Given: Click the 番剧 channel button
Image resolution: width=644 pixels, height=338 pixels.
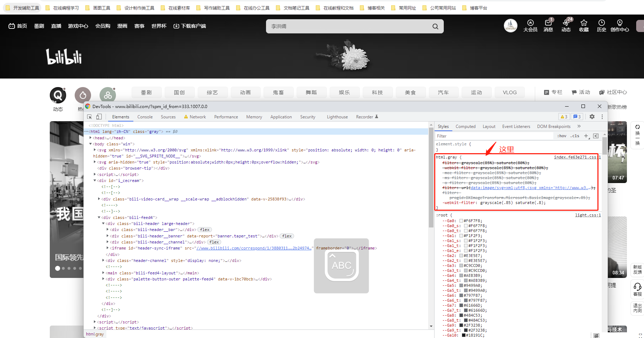Looking at the screenshot, I should tap(147, 92).
